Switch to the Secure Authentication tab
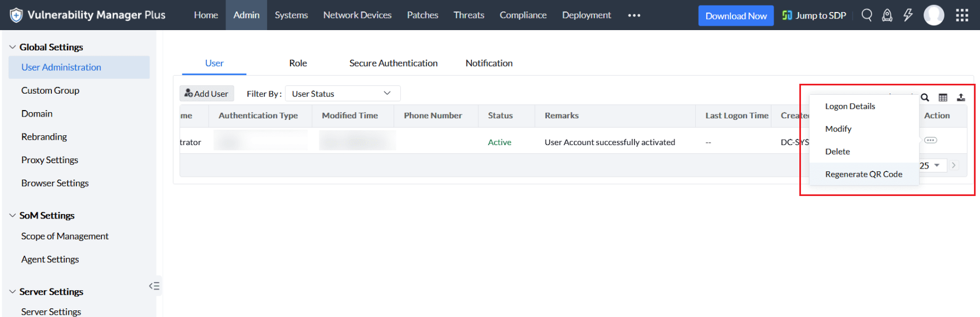Image resolution: width=980 pixels, height=317 pixels. pyautogui.click(x=394, y=63)
